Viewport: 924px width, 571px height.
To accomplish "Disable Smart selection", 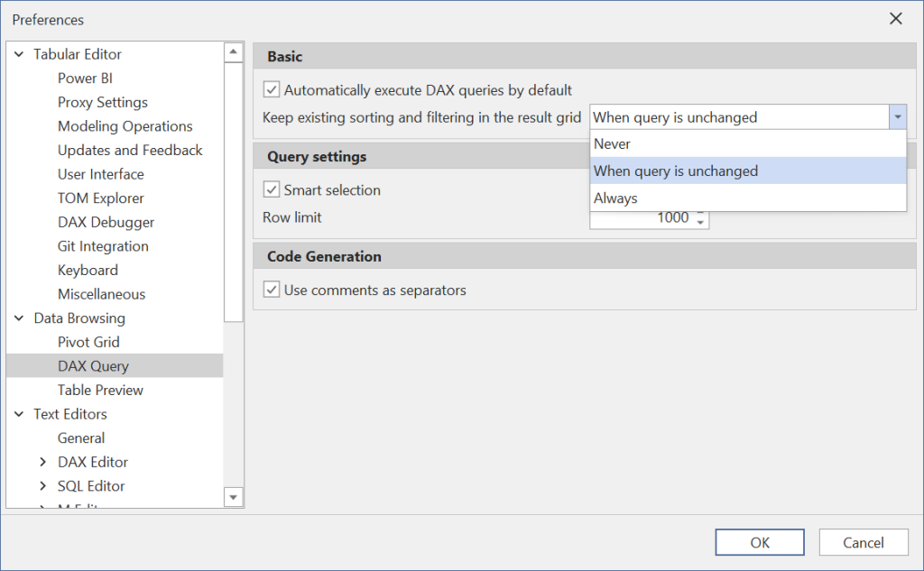I will click(270, 189).
